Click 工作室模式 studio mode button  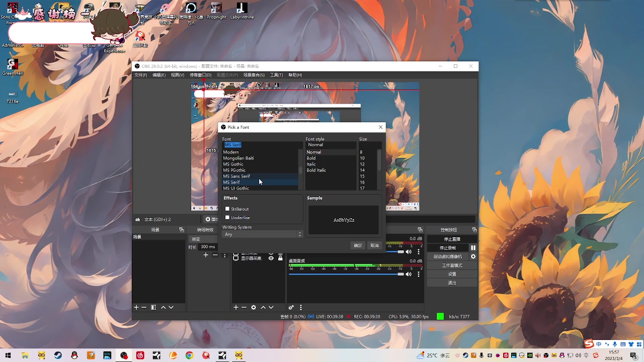pyautogui.click(x=452, y=265)
